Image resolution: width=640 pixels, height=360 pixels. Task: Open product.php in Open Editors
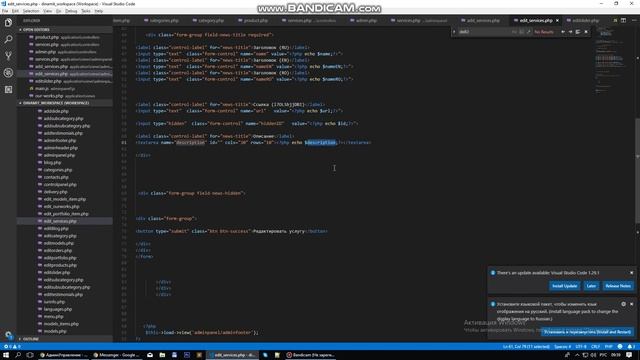[65, 37]
